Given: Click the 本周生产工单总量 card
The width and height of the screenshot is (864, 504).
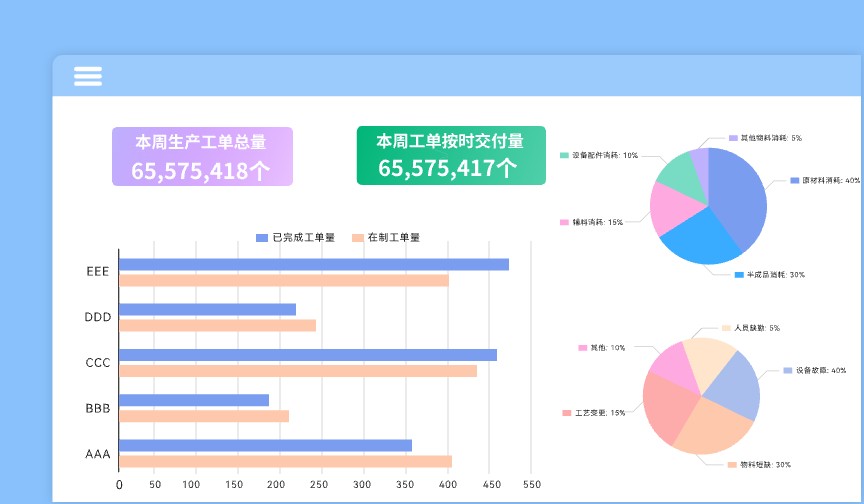Looking at the screenshot, I should [202, 156].
